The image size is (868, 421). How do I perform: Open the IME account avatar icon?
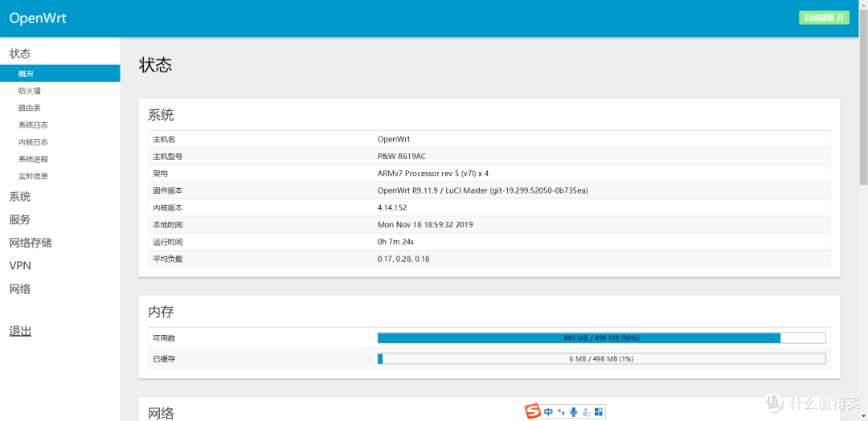(x=586, y=412)
